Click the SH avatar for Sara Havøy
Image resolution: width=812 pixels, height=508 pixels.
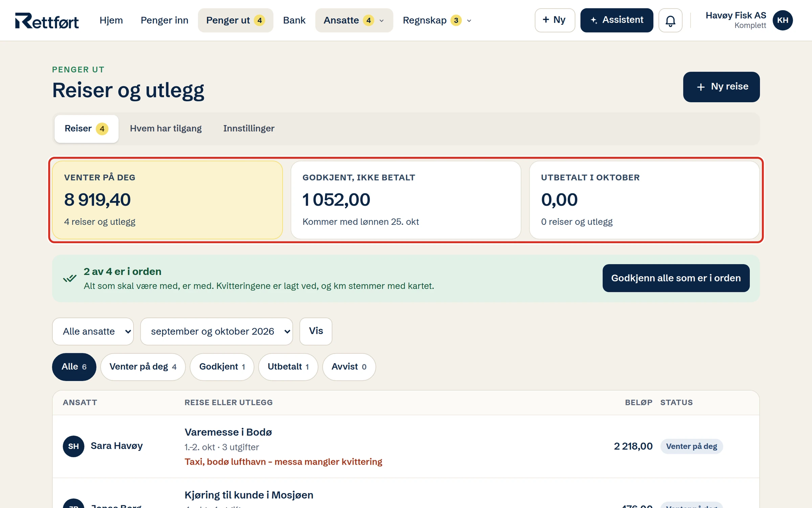click(73, 446)
